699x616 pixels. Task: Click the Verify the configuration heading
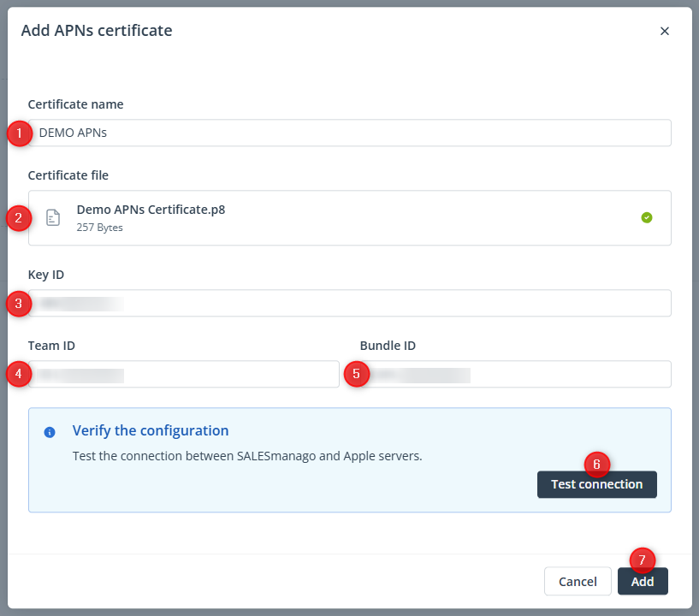coord(151,430)
